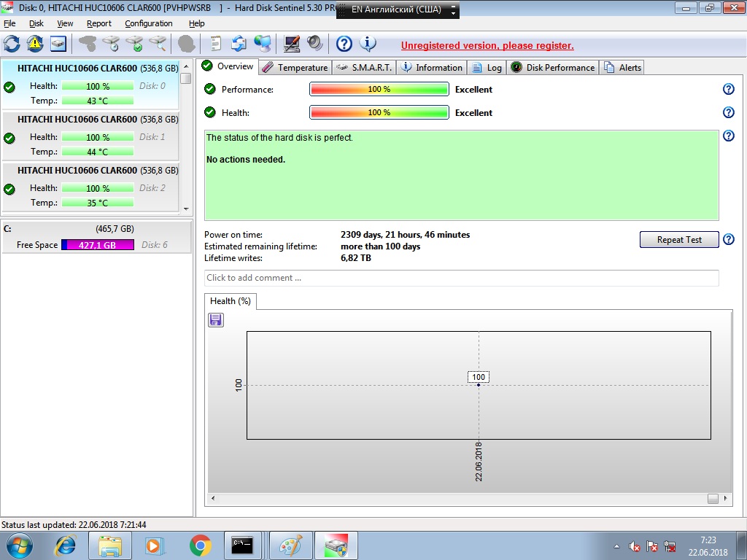Click the graph scroll left arrow
This screenshot has width=747, height=560.
(x=213, y=498)
